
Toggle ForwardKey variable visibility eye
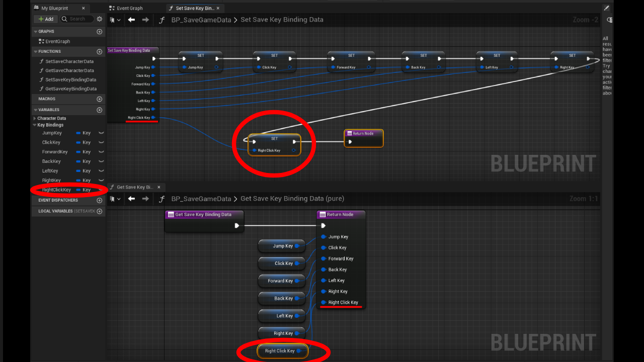[x=101, y=152]
